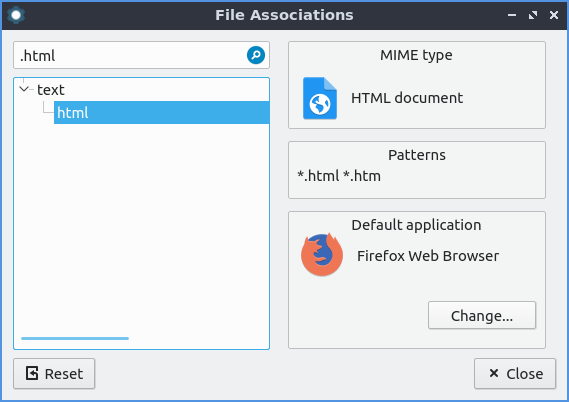Click the X icon on Close button
This screenshot has width=569, height=402.
click(494, 373)
